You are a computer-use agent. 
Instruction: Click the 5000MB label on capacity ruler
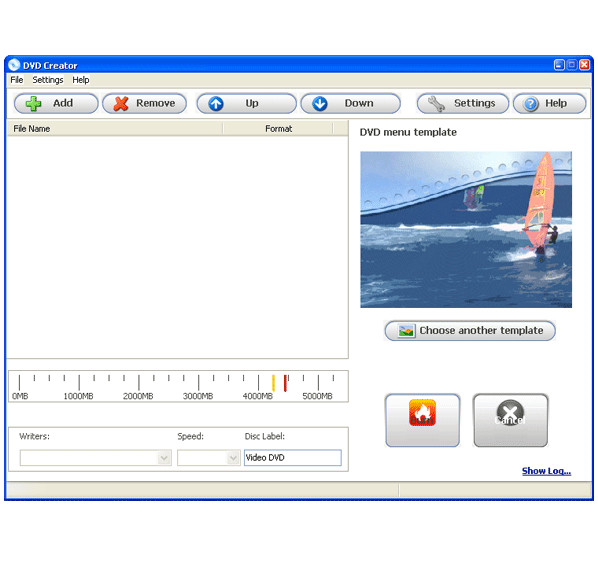tap(317, 396)
